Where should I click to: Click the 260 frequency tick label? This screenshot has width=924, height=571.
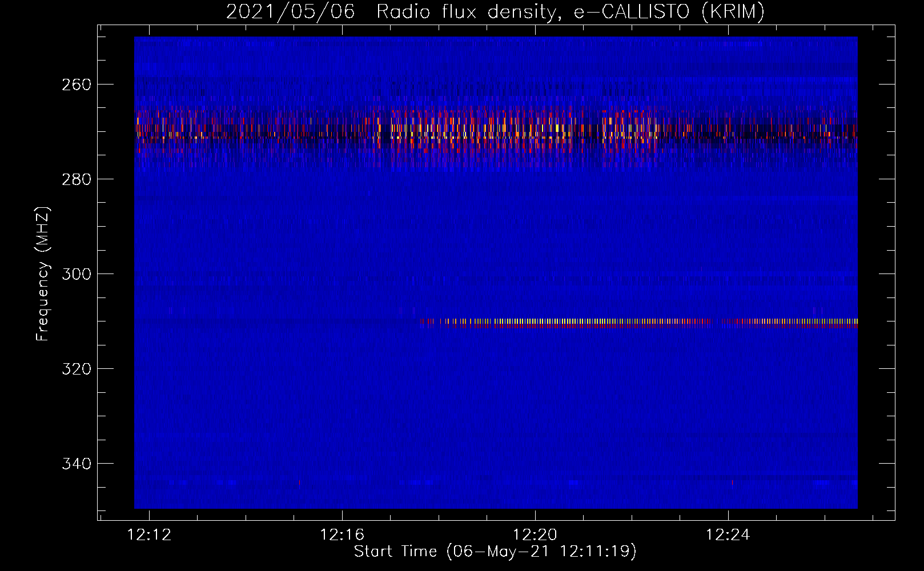pos(77,85)
